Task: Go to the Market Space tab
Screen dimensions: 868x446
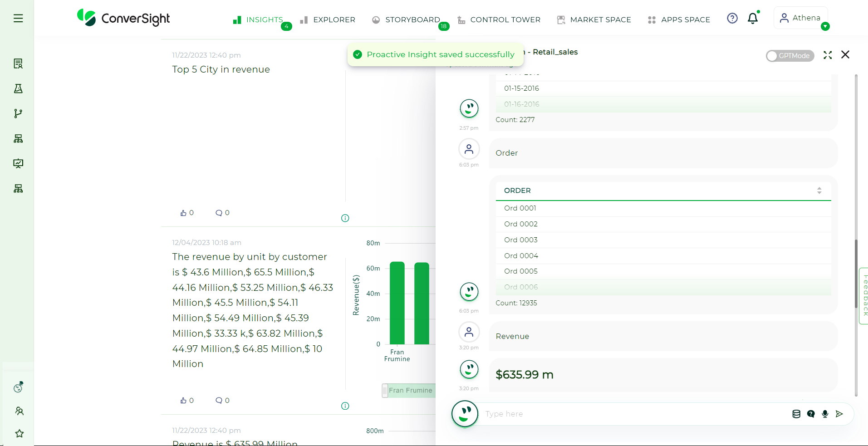Action: tap(594, 20)
